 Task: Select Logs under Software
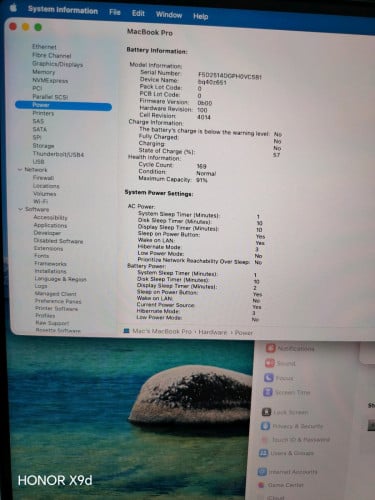coord(41,286)
